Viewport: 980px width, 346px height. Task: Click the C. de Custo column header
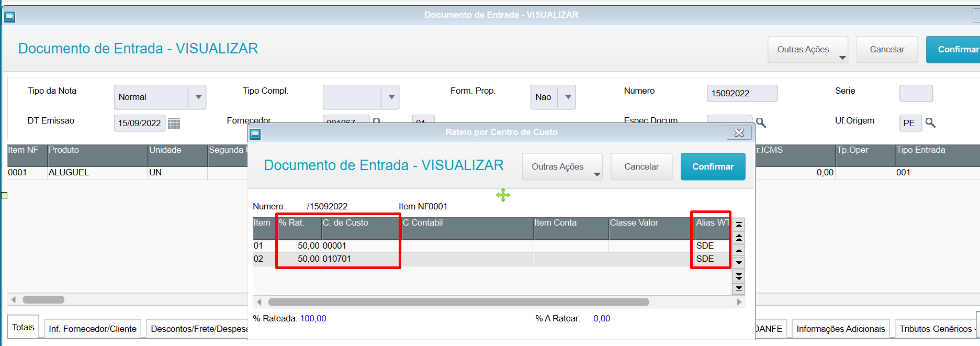pos(361,229)
